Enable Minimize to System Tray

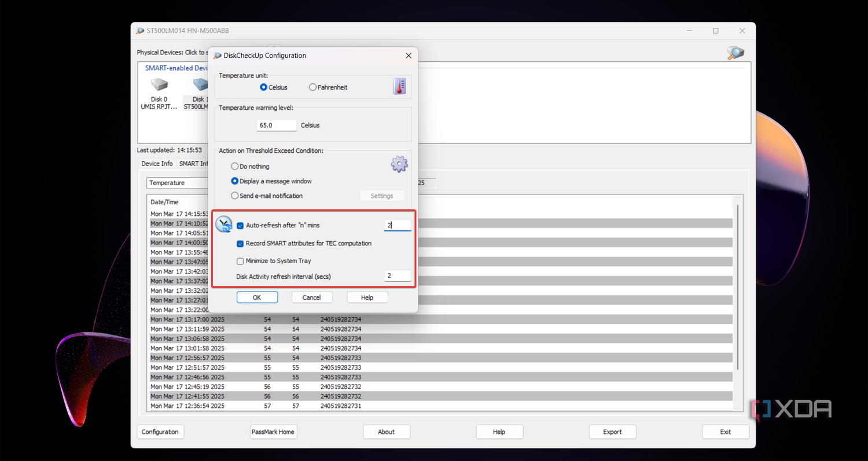[x=240, y=261]
